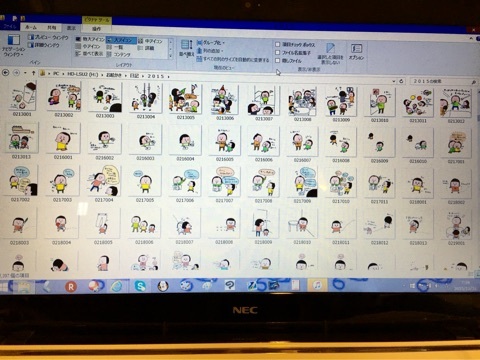Go forward with the Forward arrow
The image size is (480, 360).
tap(16, 73)
